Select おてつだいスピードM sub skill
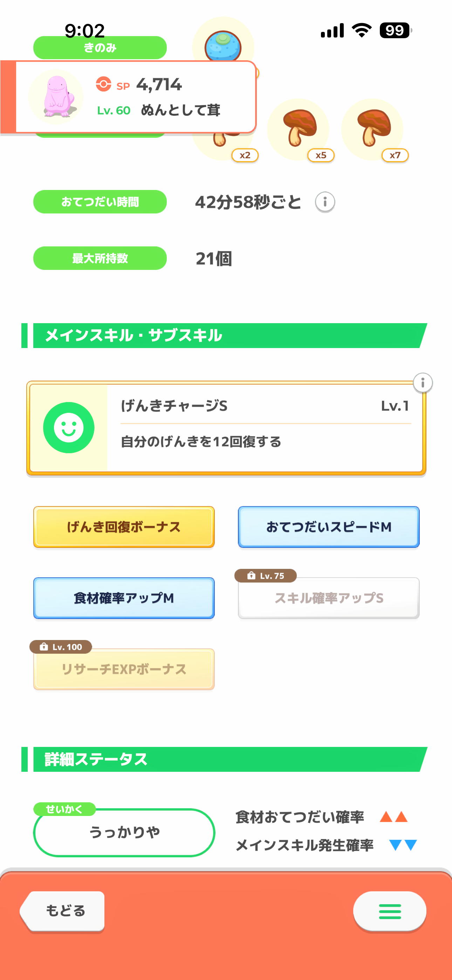The width and height of the screenshot is (452, 980). point(329,527)
